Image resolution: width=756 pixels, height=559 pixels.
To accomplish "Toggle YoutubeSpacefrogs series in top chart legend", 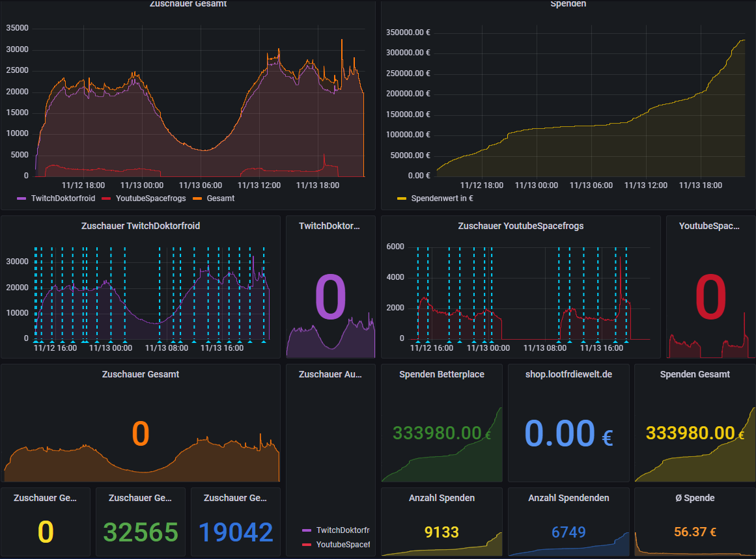I will pos(150,198).
